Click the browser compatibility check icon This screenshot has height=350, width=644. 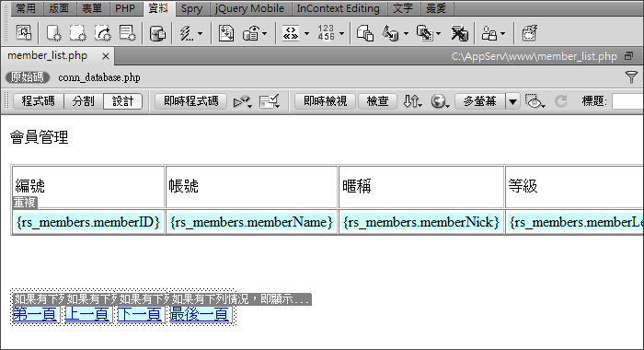coord(270,101)
